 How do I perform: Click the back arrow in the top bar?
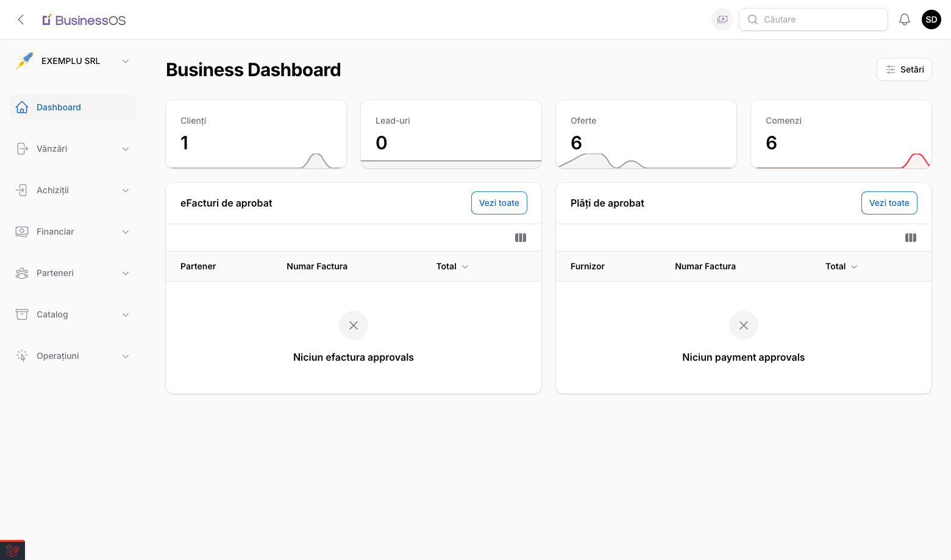tap(21, 19)
